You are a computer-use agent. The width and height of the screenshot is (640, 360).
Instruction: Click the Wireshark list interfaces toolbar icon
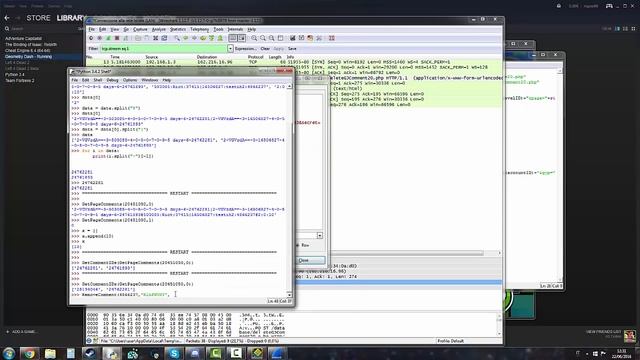[x=91, y=38]
